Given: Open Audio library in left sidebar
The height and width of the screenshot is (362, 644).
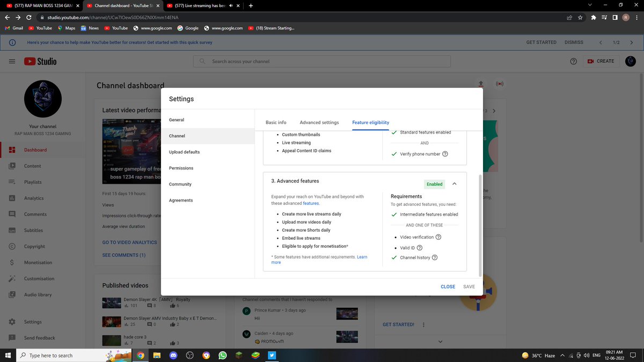Looking at the screenshot, I should 43,295.
